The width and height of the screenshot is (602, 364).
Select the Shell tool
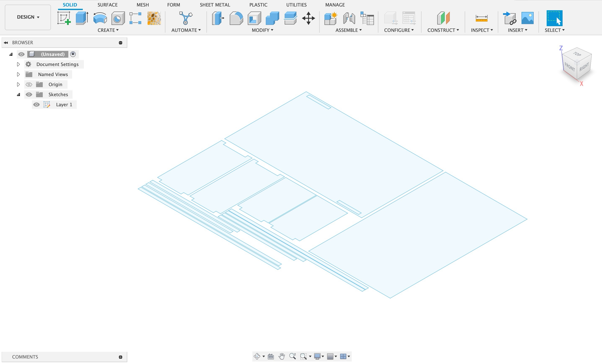(x=254, y=18)
